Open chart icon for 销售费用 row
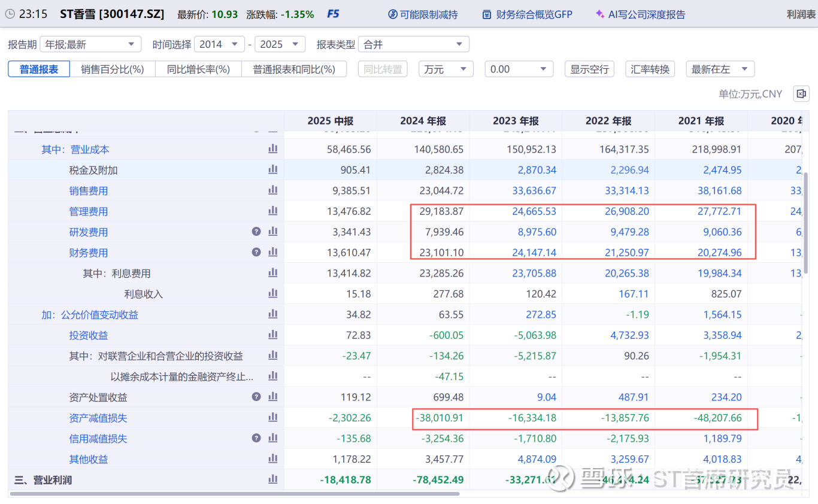This screenshot has height=504, width=818. click(273, 190)
